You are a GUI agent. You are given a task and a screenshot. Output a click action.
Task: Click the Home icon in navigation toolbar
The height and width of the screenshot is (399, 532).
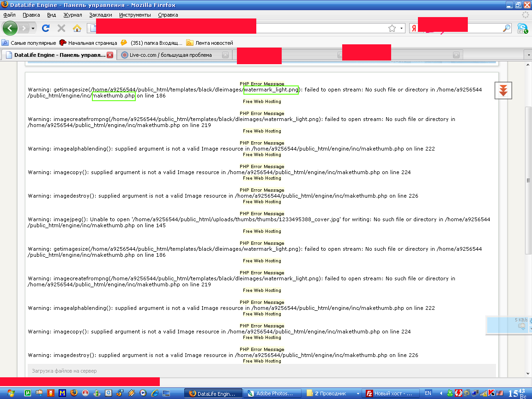point(77,28)
